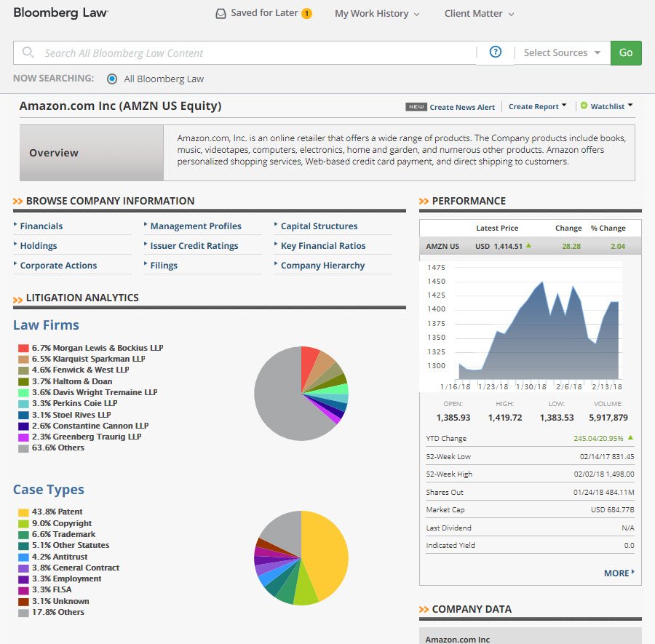Click the Bloomberg Law logo

[60, 12]
